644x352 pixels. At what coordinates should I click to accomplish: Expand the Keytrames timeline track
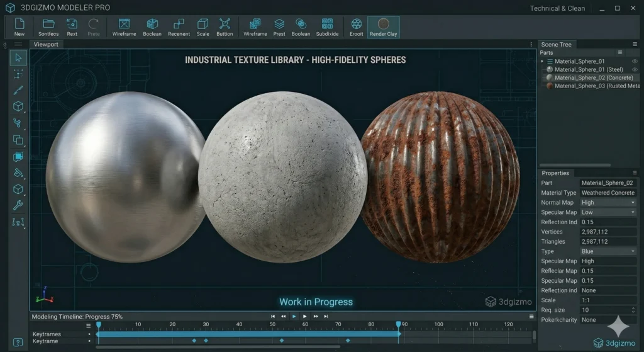pos(89,334)
